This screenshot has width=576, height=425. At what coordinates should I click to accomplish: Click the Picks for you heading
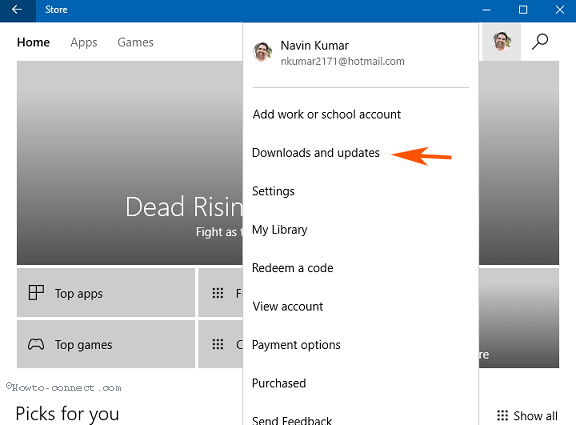point(67,414)
